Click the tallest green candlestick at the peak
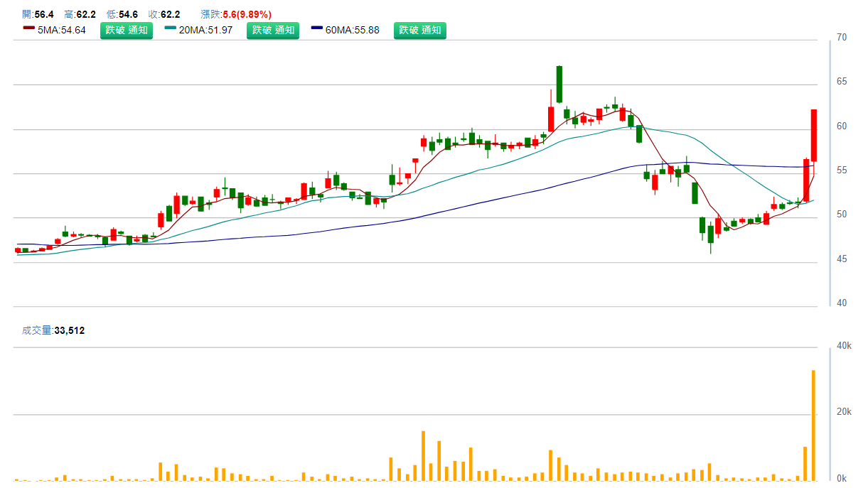Image resolution: width=868 pixels, height=488 pixels. pyautogui.click(x=559, y=84)
